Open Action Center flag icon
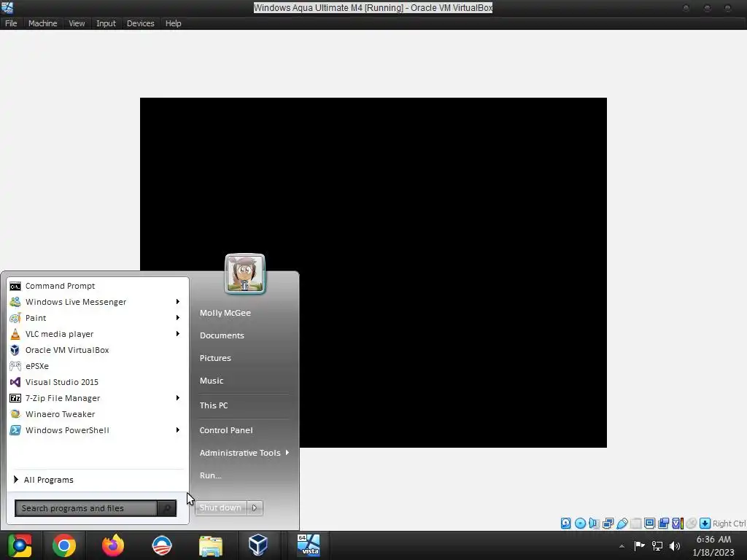The width and height of the screenshot is (747, 560). click(x=639, y=545)
